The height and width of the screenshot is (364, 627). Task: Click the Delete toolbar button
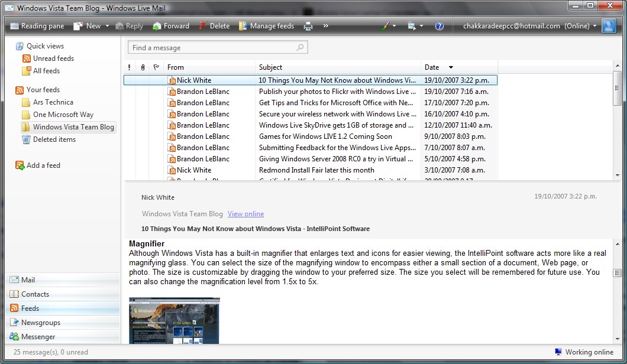pos(214,26)
